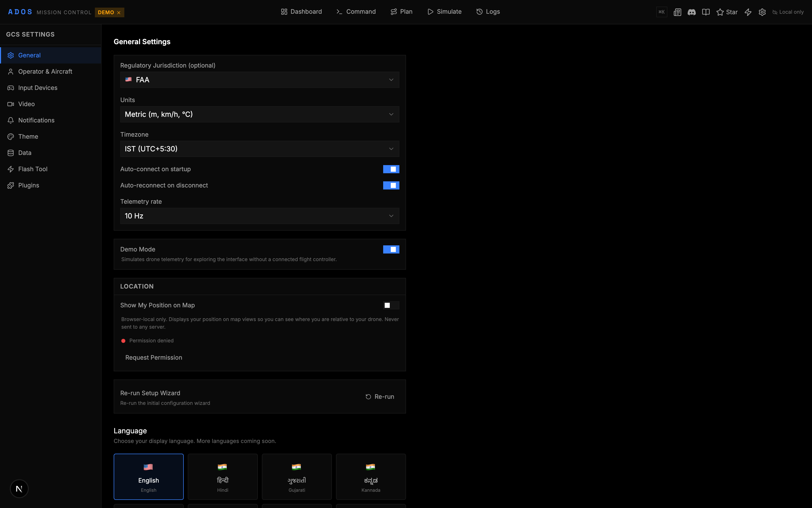Click Request Permission button
The image size is (812, 508).
tap(154, 357)
